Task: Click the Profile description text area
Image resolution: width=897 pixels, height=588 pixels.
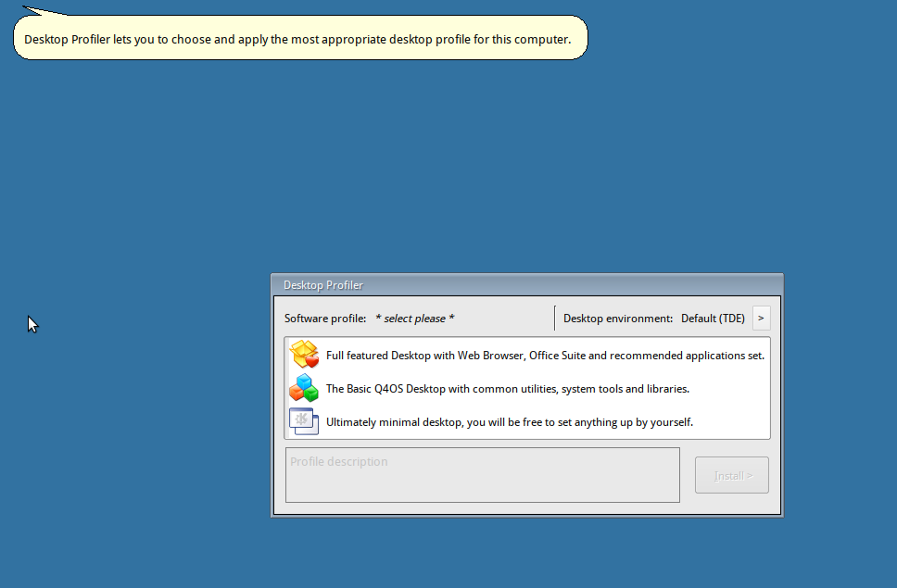Action: [483, 475]
